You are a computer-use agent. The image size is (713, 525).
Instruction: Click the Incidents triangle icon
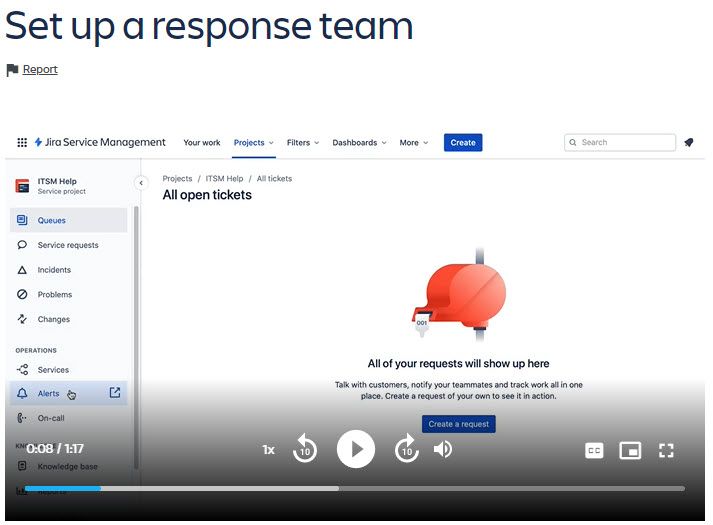22,270
